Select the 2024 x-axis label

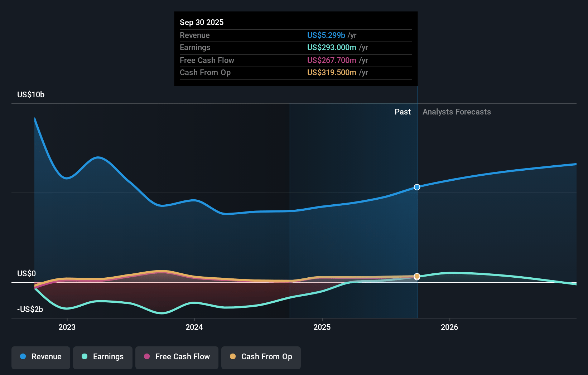coord(194,327)
